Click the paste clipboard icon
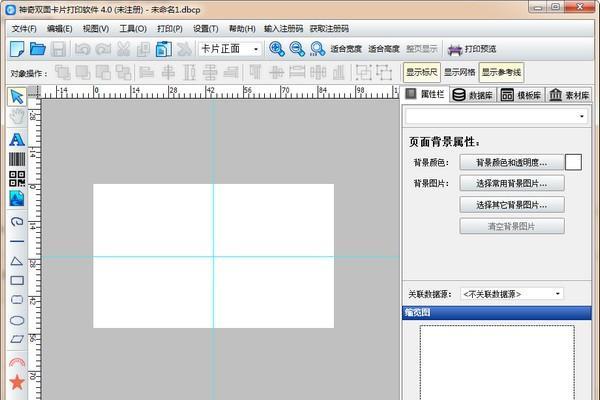 pos(164,49)
